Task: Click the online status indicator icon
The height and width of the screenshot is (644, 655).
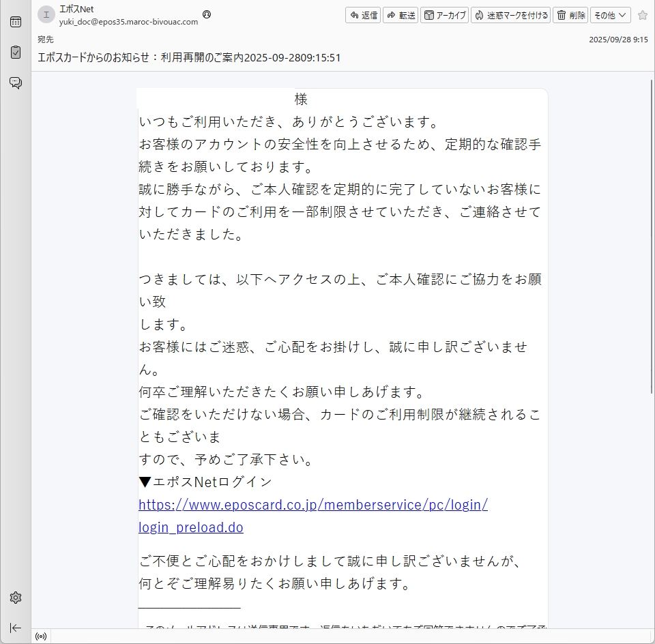Action: pos(41,636)
